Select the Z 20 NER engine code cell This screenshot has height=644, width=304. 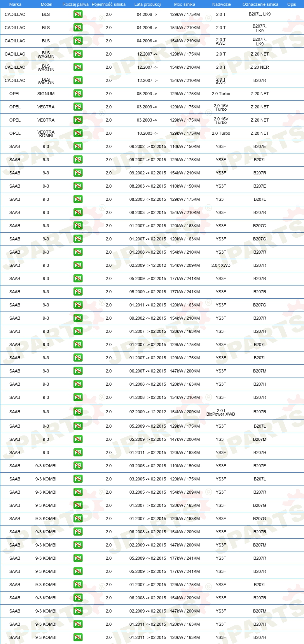[260, 67]
